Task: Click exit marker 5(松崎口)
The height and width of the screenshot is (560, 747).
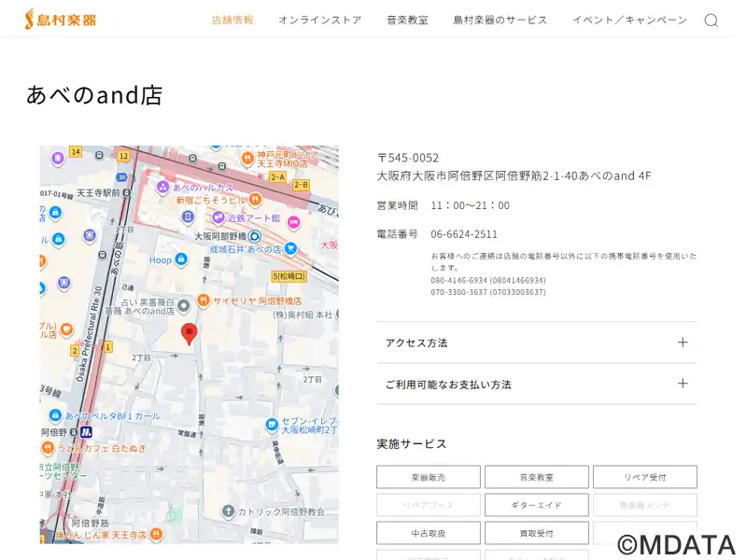Action: (289, 276)
